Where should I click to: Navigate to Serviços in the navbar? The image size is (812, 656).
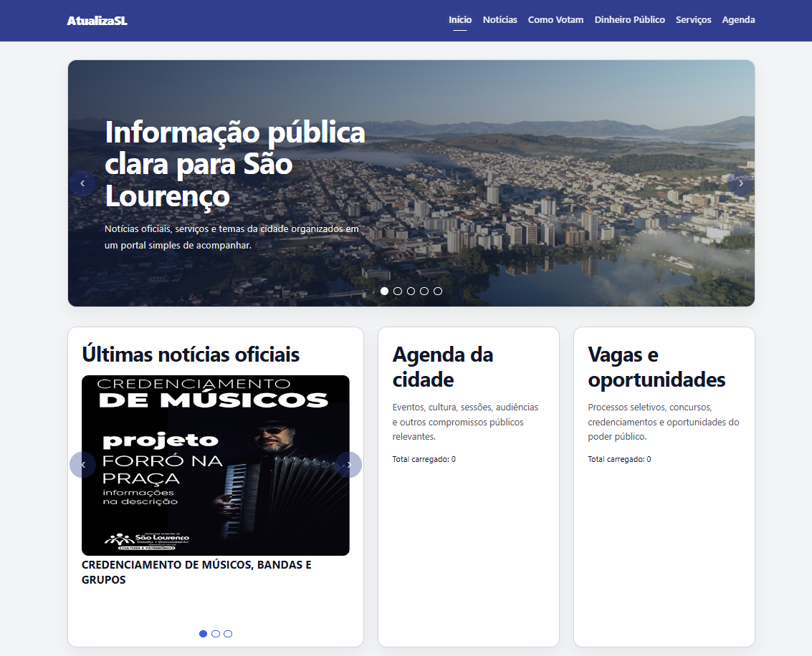[x=694, y=19]
